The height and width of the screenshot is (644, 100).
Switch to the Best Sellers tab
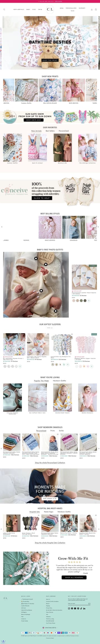pyautogui.click(x=50, y=131)
